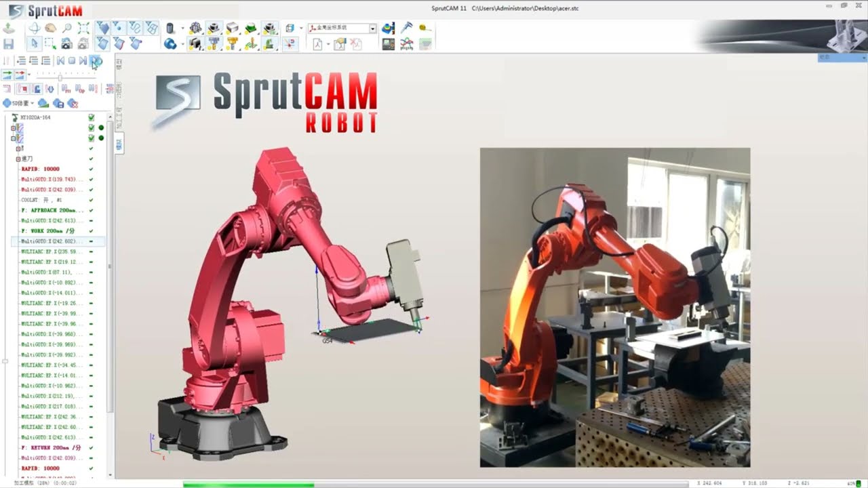This screenshot has width=868, height=488.
Task: Select MultiGOTO X(217.018) line
Action: pyautogui.click(x=52, y=407)
